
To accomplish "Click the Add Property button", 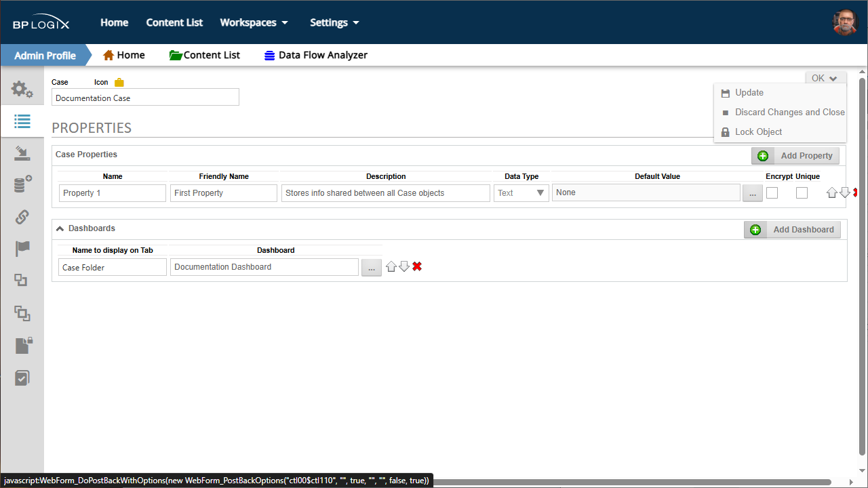I will click(x=795, y=156).
